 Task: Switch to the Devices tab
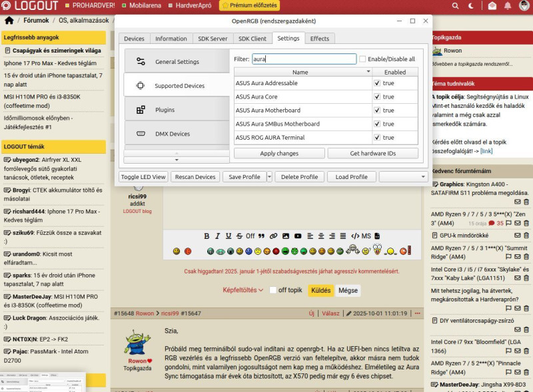tap(134, 39)
